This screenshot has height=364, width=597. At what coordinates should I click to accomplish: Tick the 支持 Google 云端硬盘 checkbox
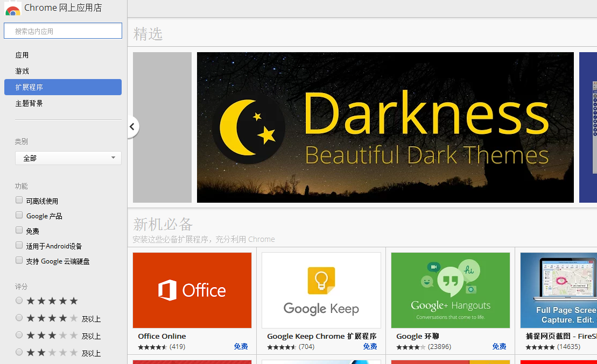(19, 261)
